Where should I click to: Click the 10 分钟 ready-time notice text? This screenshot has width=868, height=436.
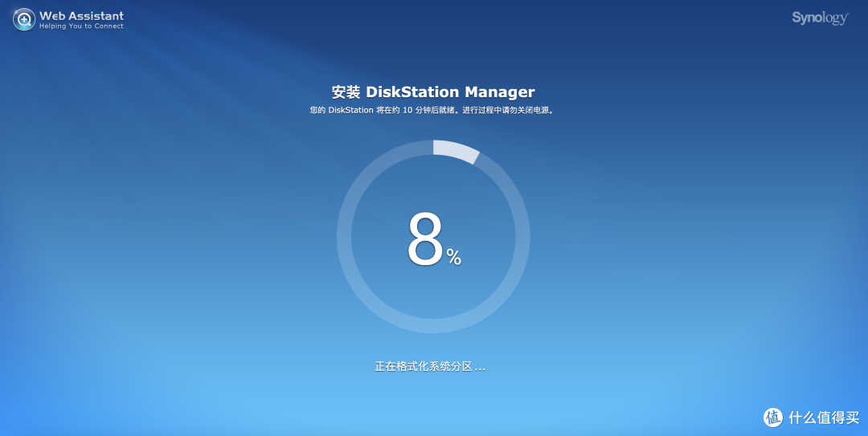pyautogui.click(x=432, y=110)
